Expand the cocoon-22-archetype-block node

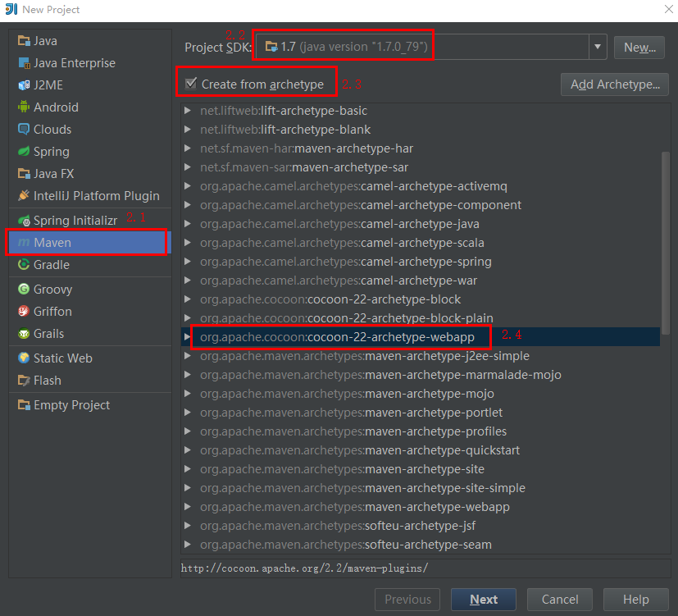[x=188, y=299]
